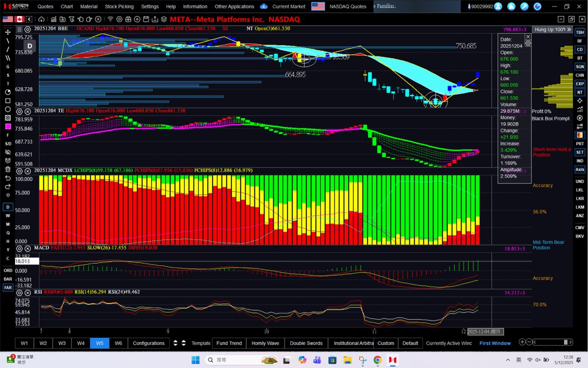Open the RSI panel indicator settings gear
The image size is (588, 368).
(20, 292)
